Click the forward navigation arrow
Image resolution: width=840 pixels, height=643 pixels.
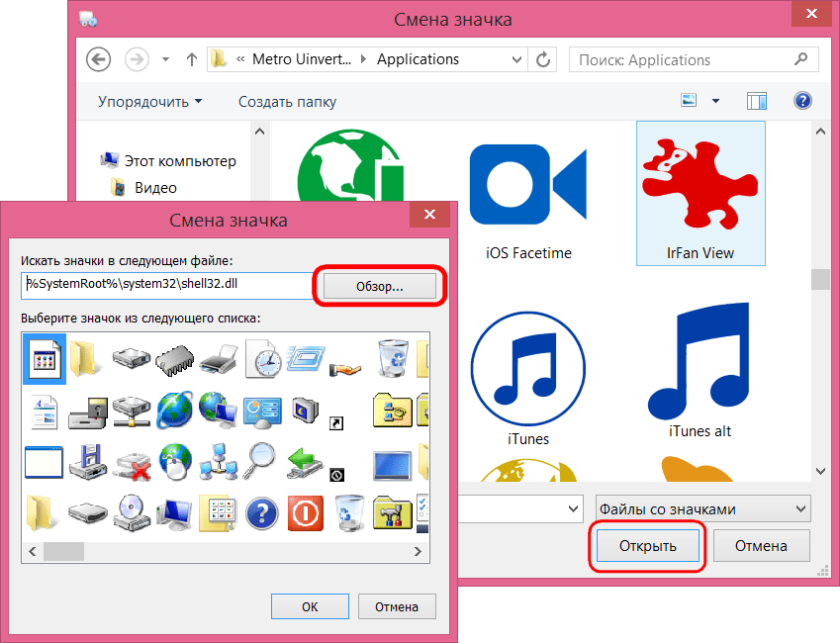[x=137, y=59]
